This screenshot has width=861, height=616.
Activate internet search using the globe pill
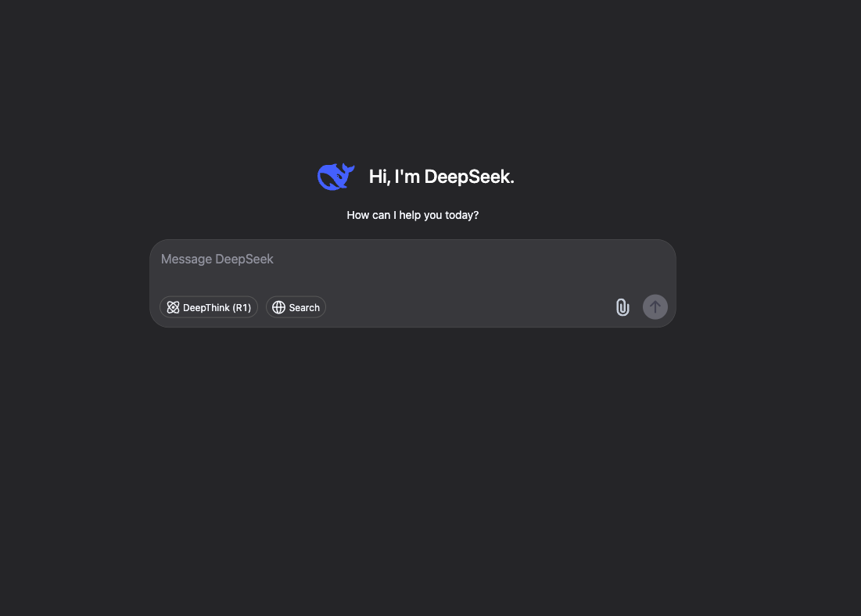pyautogui.click(x=296, y=307)
